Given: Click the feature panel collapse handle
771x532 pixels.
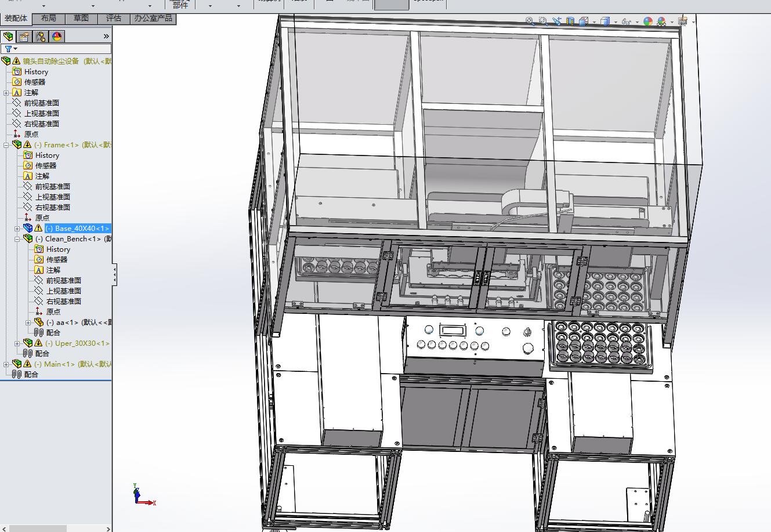Looking at the screenshot, I should (x=114, y=275).
